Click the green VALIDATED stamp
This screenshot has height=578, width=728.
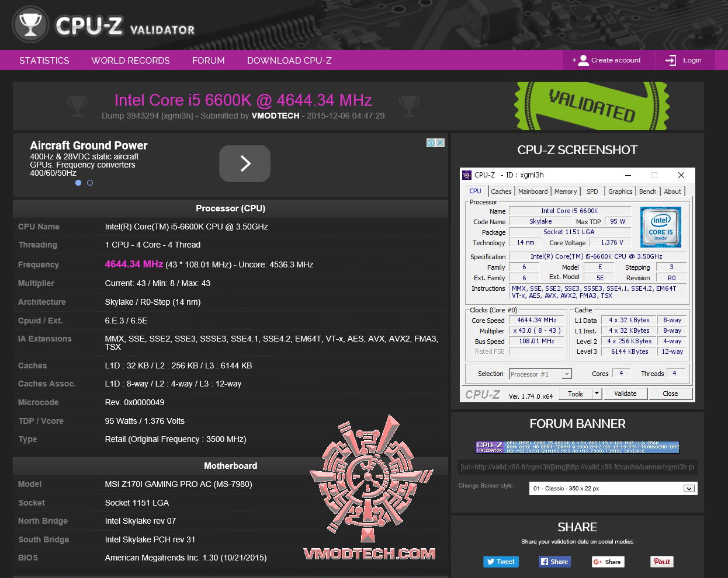[591, 106]
